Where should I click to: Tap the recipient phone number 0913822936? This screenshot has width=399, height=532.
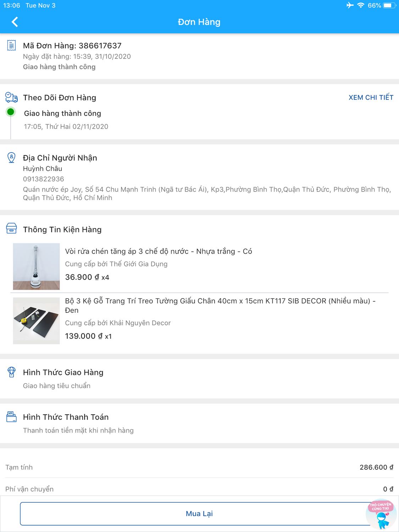[44, 179]
